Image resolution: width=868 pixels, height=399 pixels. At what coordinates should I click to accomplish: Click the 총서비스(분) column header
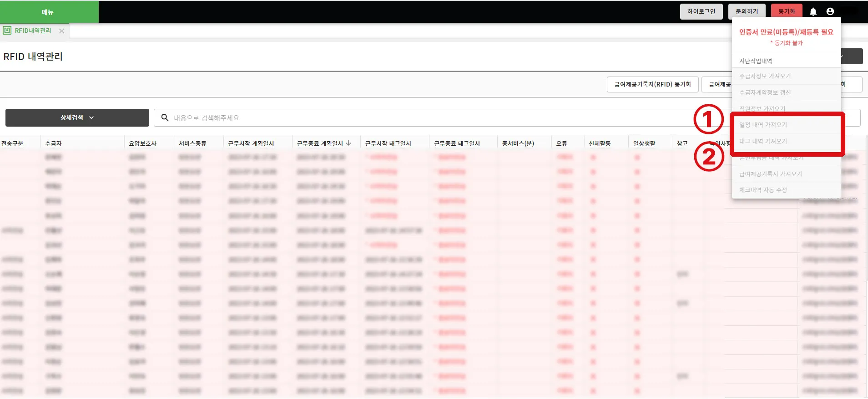tap(518, 143)
